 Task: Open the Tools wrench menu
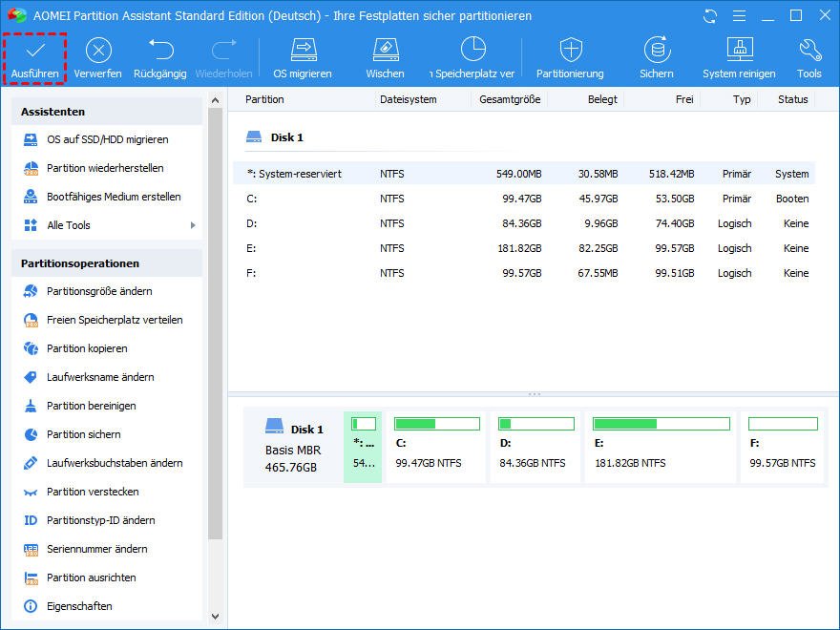[808, 50]
